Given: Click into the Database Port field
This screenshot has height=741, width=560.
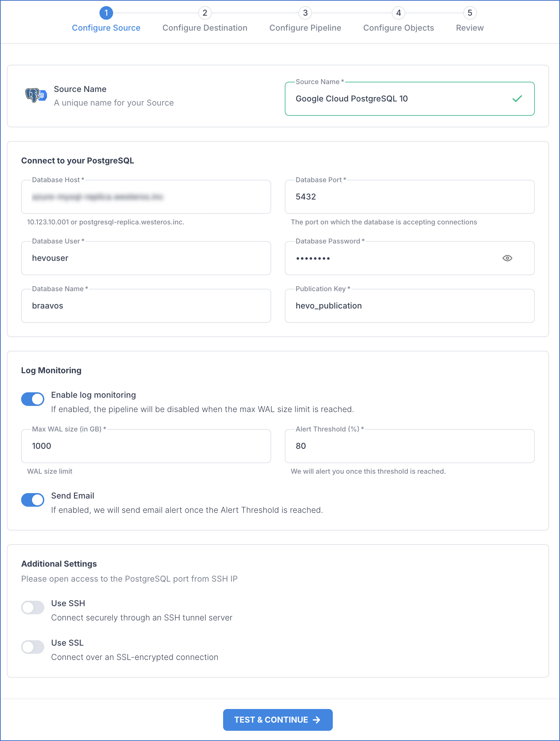Looking at the screenshot, I should coord(409,197).
